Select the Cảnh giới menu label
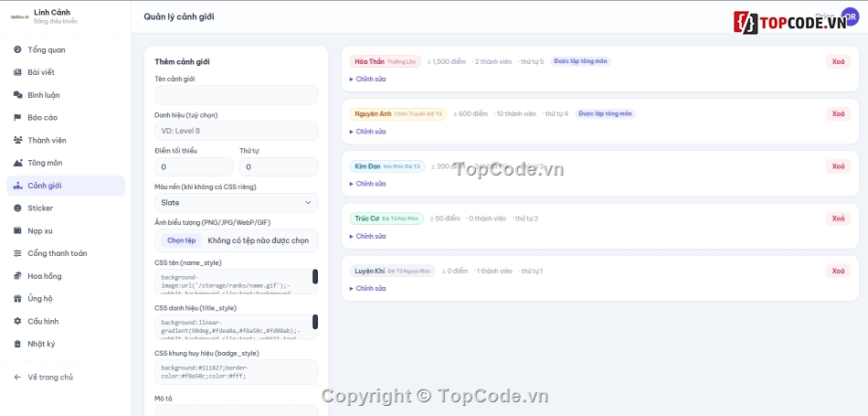This screenshot has width=868, height=416. click(45, 186)
